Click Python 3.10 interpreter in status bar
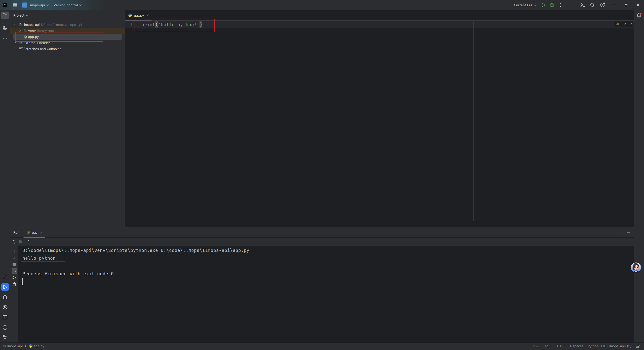644x350 pixels. pos(609,346)
